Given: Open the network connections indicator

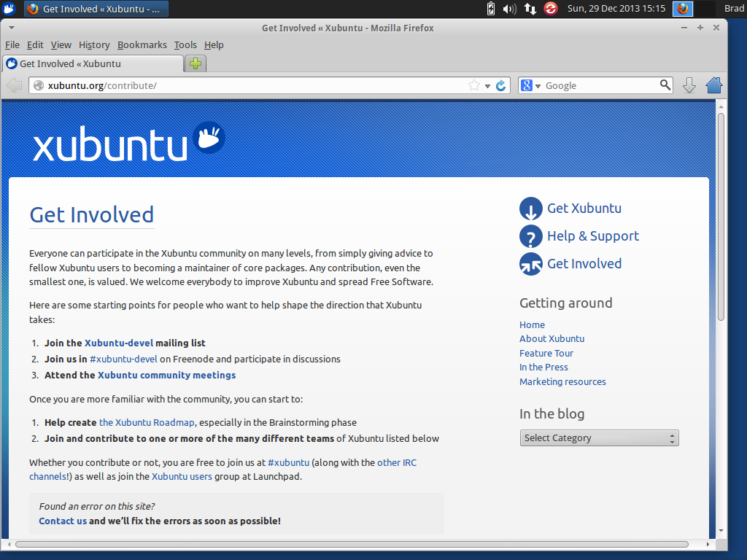Looking at the screenshot, I should tap(530, 9).
